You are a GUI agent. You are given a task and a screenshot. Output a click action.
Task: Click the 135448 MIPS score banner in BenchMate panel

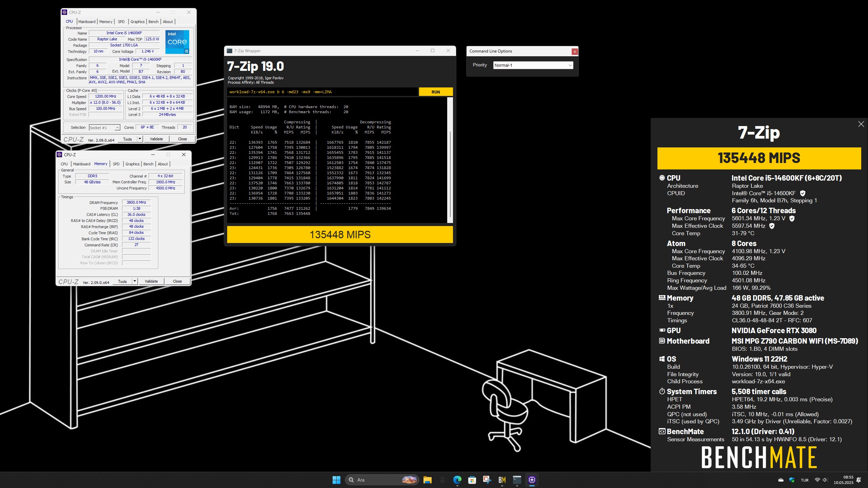pos(759,158)
